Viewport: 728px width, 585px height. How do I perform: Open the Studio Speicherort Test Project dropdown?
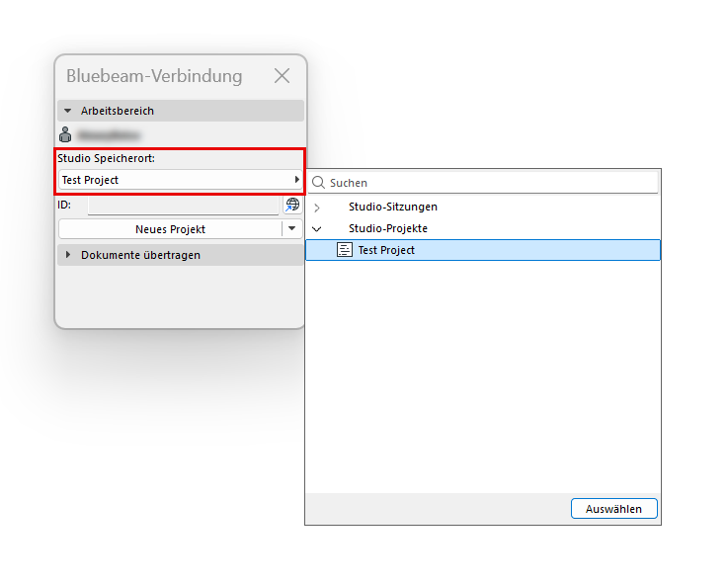coord(181,180)
